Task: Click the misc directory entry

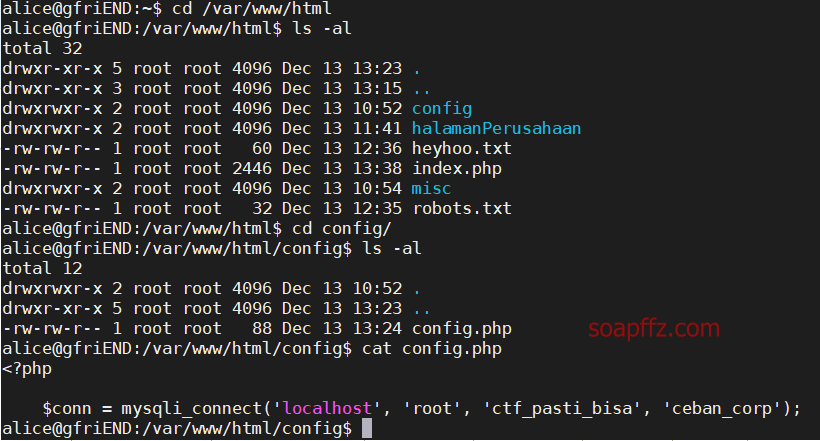Action: [x=431, y=188]
